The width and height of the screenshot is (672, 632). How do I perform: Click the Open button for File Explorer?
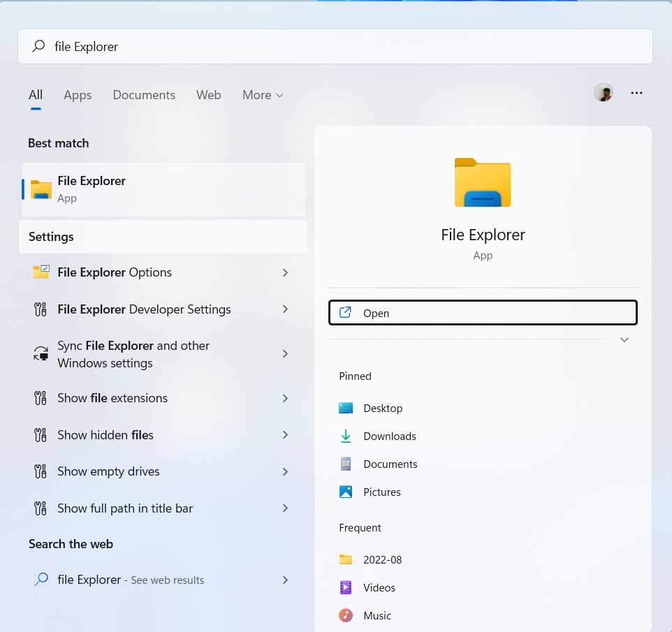[x=483, y=313]
